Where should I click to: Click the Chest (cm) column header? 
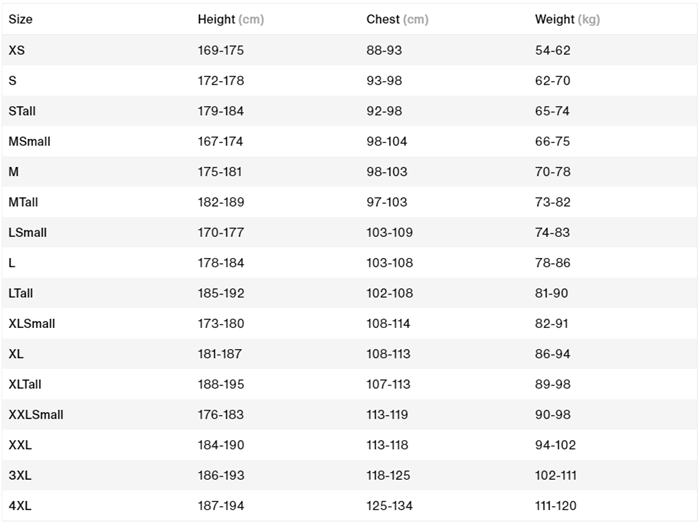(397, 19)
